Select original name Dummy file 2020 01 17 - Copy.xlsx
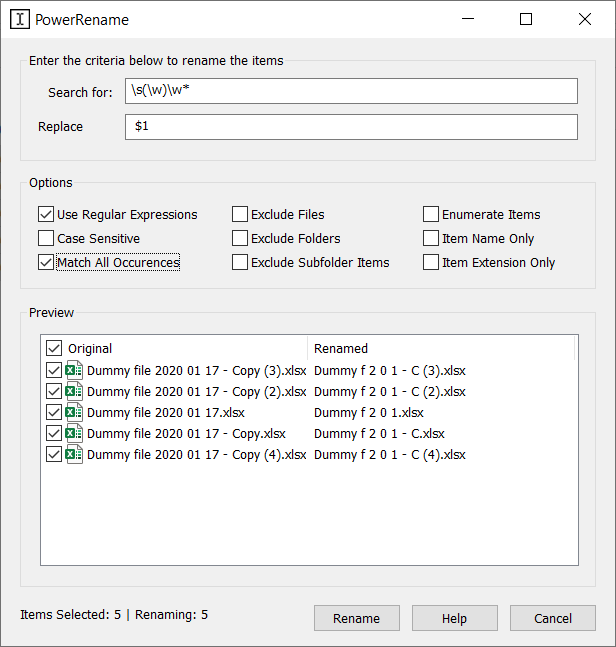Viewport: 616px width, 647px height. tap(186, 434)
